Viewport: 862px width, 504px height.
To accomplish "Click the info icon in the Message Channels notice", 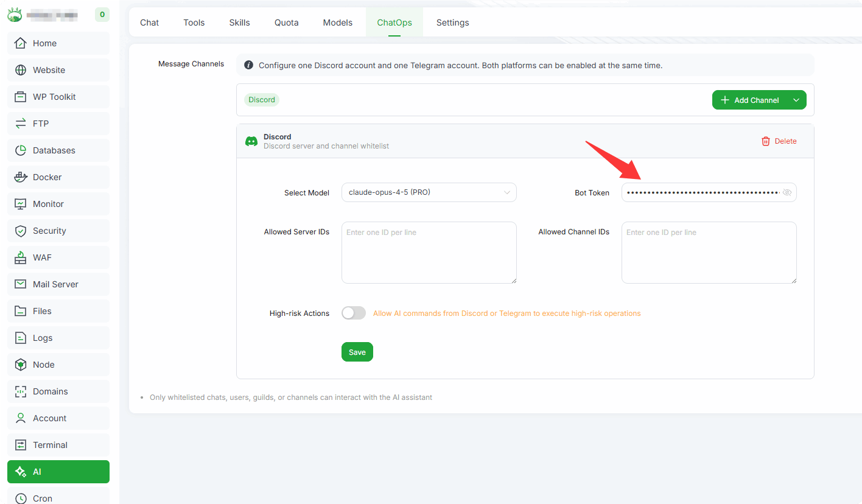I will [248, 65].
